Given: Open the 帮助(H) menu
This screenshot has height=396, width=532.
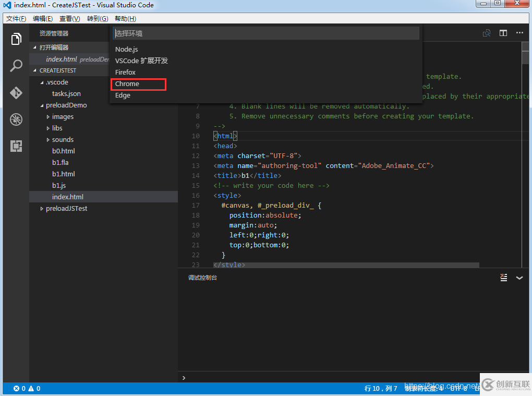Looking at the screenshot, I should point(126,19).
